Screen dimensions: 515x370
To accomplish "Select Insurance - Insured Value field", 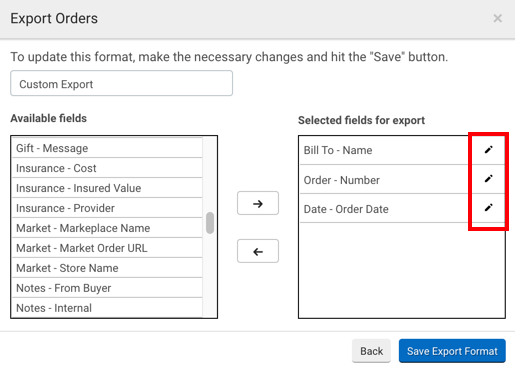I will [x=107, y=188].
